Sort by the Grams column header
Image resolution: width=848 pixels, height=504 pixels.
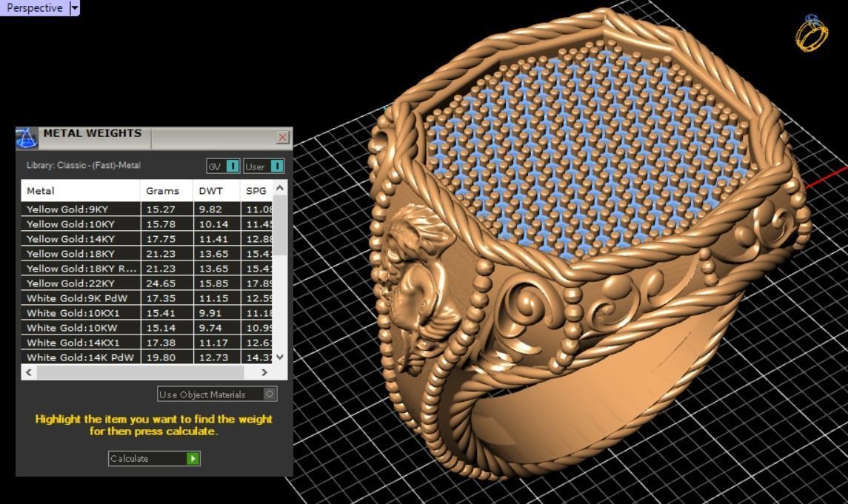tap(167, 191)
